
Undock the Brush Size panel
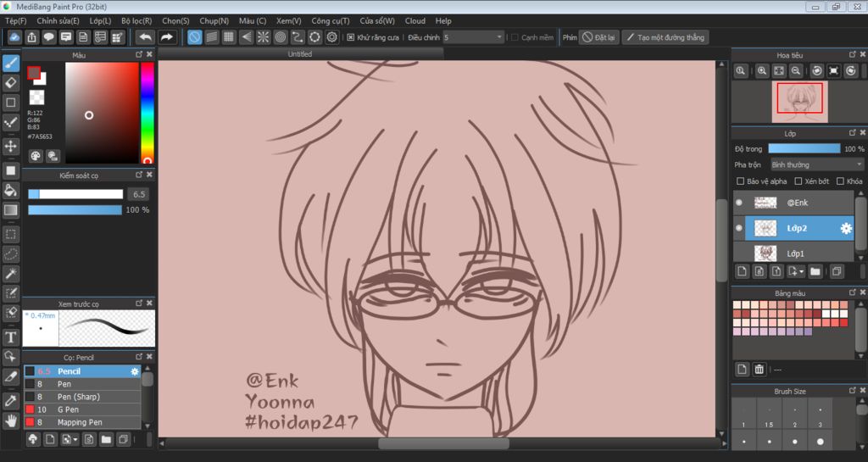click(853, 390)
